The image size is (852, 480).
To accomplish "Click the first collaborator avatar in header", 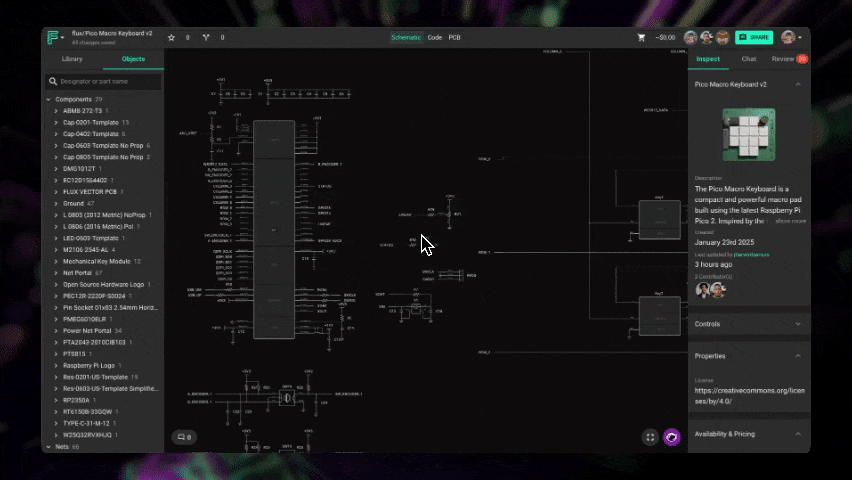I will (691, 38).
